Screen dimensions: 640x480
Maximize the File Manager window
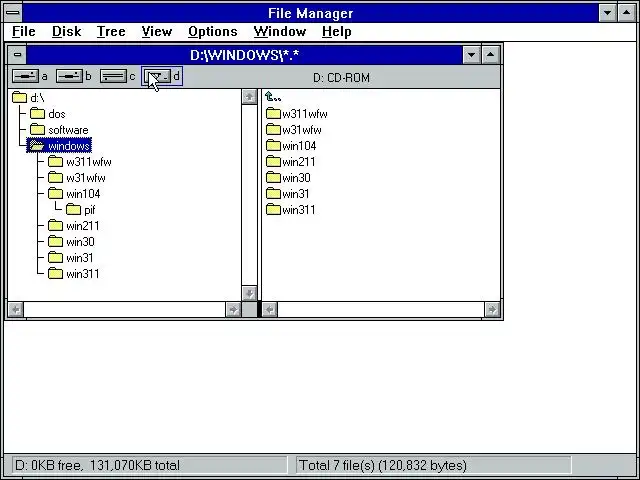coord(627,13)
